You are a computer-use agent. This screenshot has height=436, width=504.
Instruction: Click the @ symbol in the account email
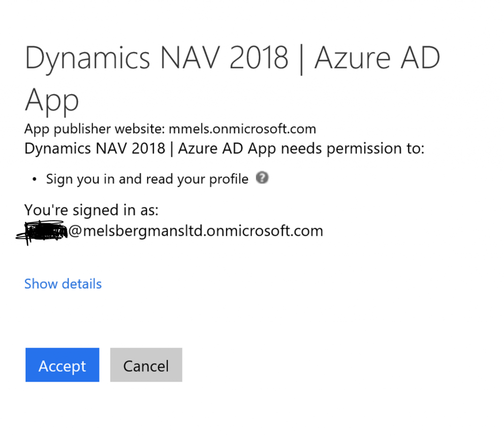pyautogui.click(x=74, y=231)
